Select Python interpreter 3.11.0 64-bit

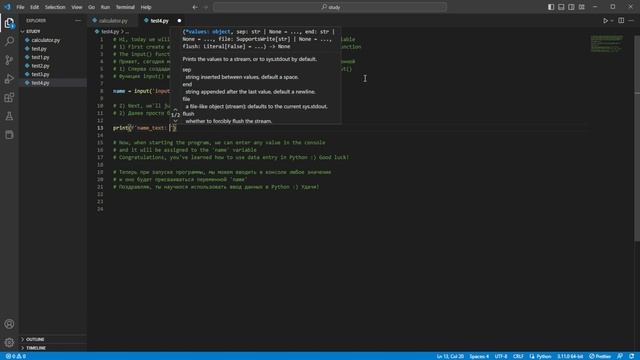pos(570,356)
